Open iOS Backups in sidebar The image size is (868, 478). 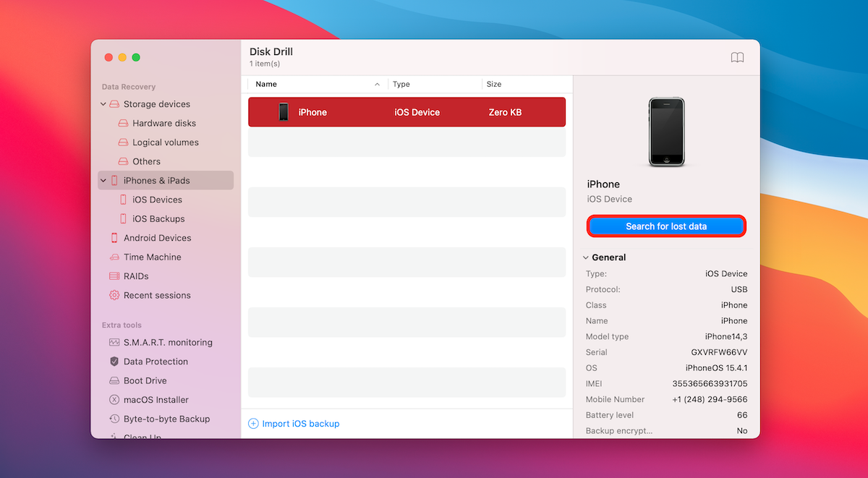tap(158, 218)
